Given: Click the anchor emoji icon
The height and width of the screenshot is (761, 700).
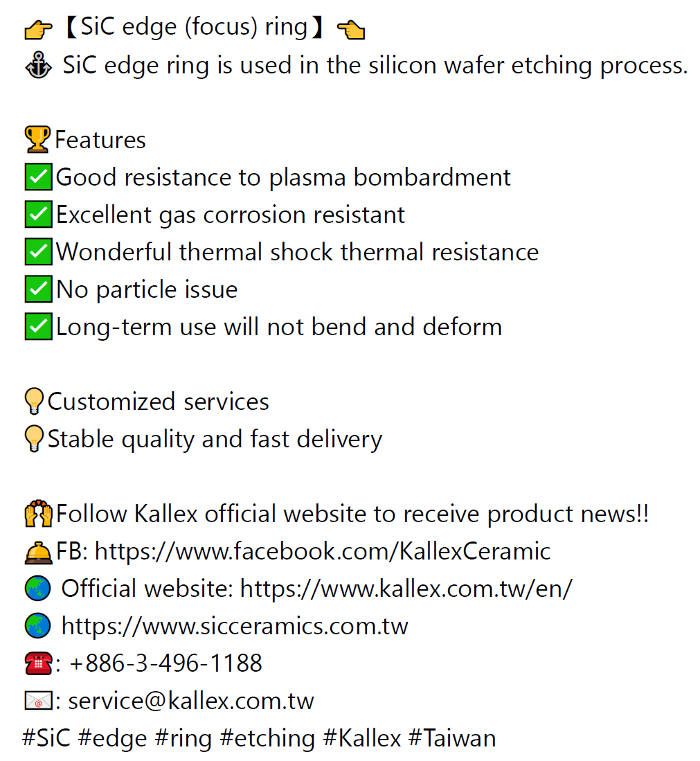Looking at the screenshot, I should [x=37, y=66].
